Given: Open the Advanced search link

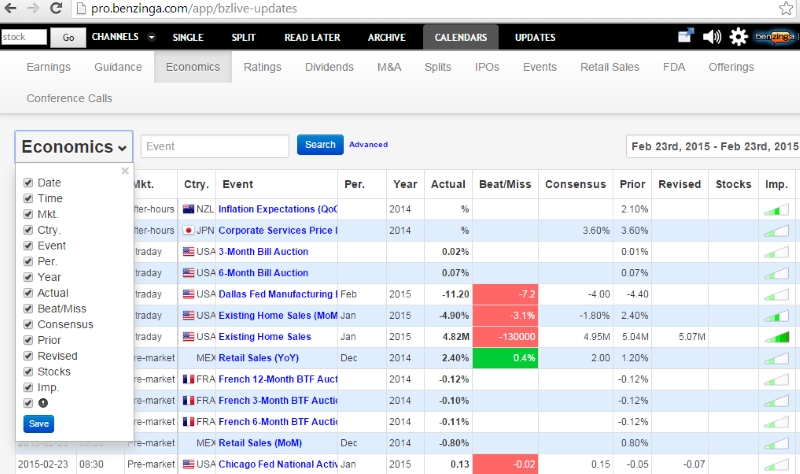Looking at the screenshot, I should pos(368,144).
